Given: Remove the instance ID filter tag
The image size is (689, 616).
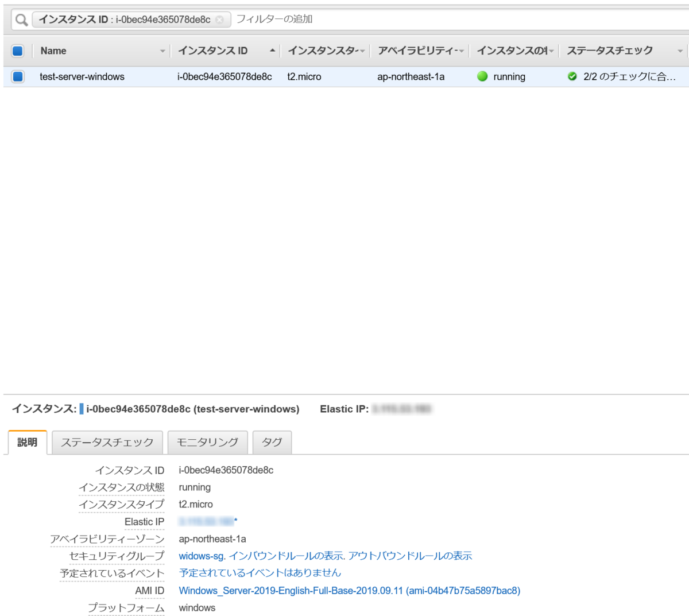Looking at the screenshot, I should pyautogui.click(x=220, y=19).
